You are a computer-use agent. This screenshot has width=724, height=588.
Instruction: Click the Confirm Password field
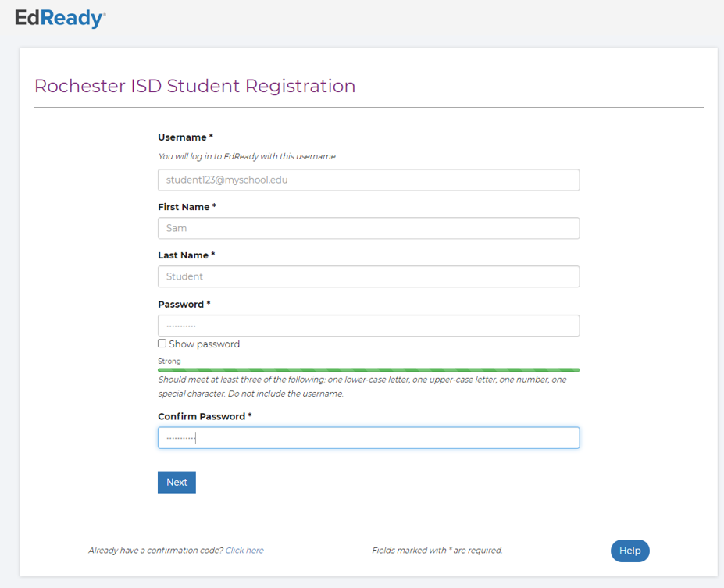pyautogui.click(x=367, y=437)
